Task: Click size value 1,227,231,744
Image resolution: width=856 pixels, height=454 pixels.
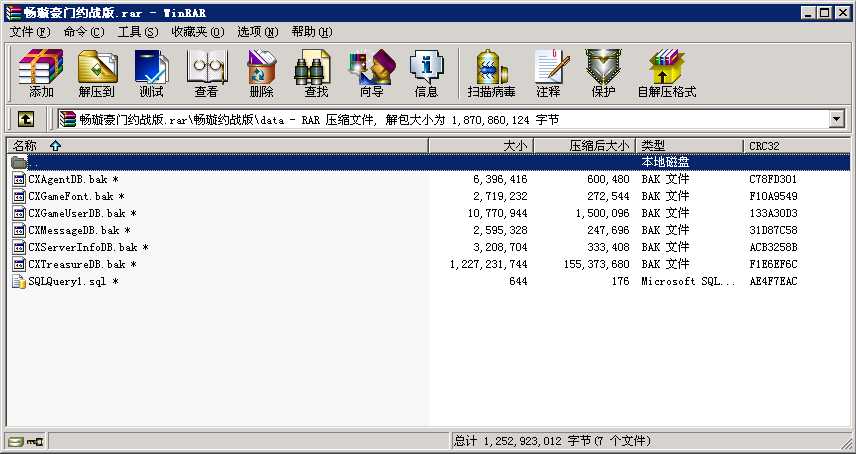Action: click(489, 265)
